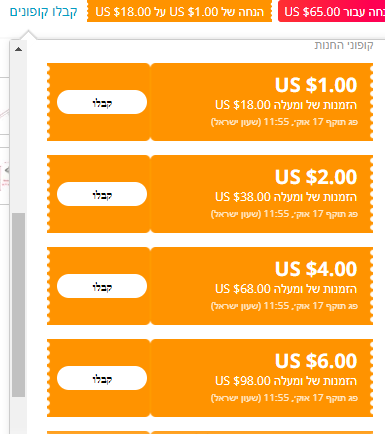Get the US $4.00 coupon

click(x=102, y=286)
